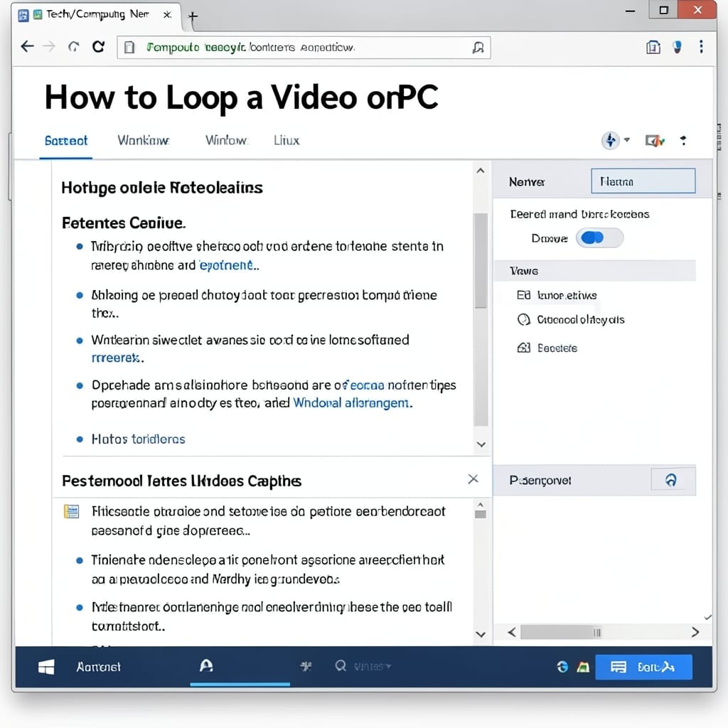
Task: Switch to the Liiux tab
Action: tap(287, 140)
